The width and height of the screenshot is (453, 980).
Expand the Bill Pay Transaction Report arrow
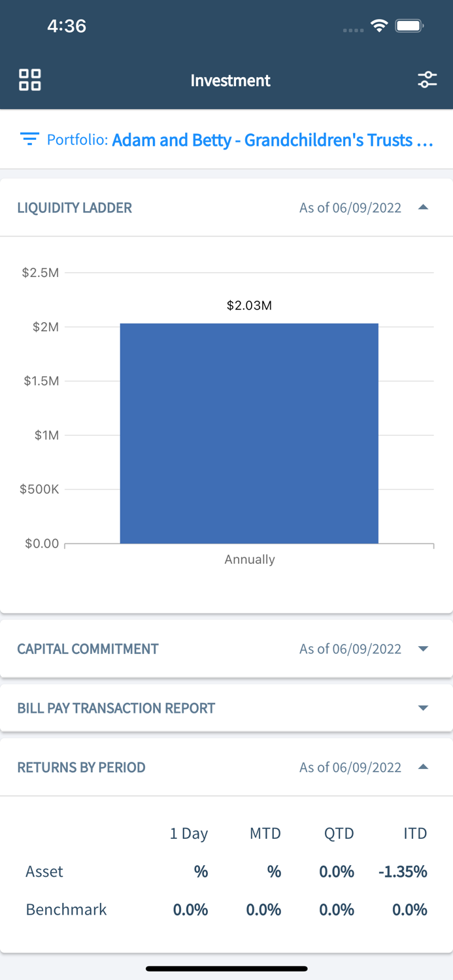pos(423,708)
